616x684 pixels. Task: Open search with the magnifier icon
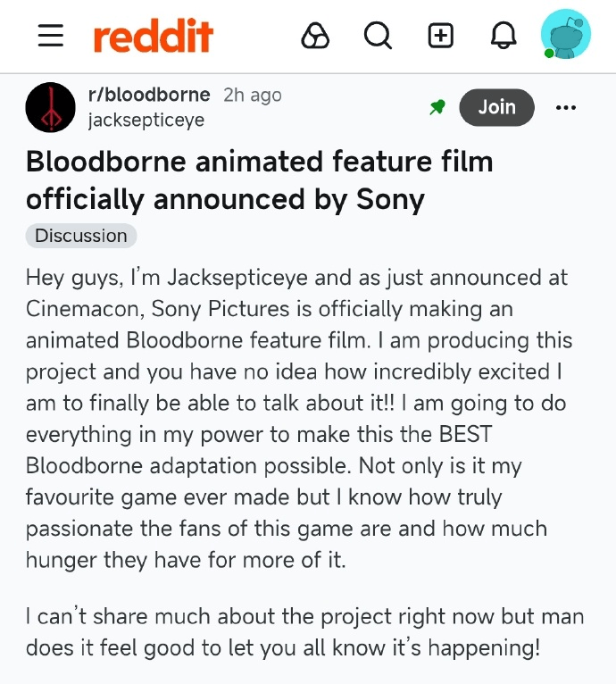tap(378, 36)
